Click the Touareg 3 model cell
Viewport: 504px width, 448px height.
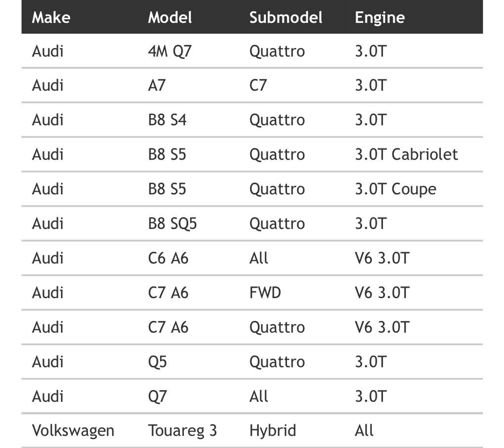182,430
